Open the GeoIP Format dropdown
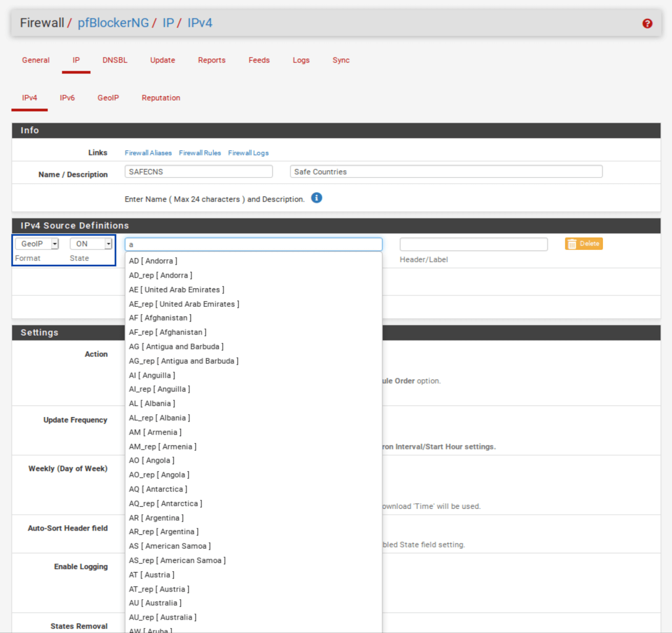The width and height of the screenshot is (672, 633). [x=37, y=244]
